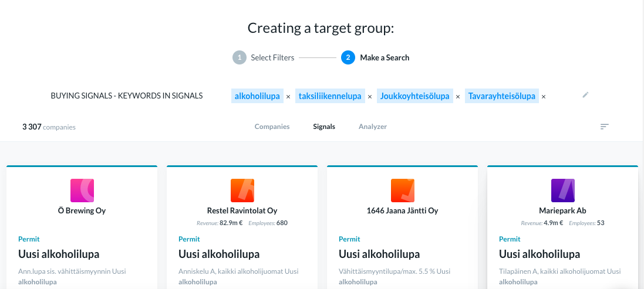Click the Mariepark Ab logo

pos(562,191)
